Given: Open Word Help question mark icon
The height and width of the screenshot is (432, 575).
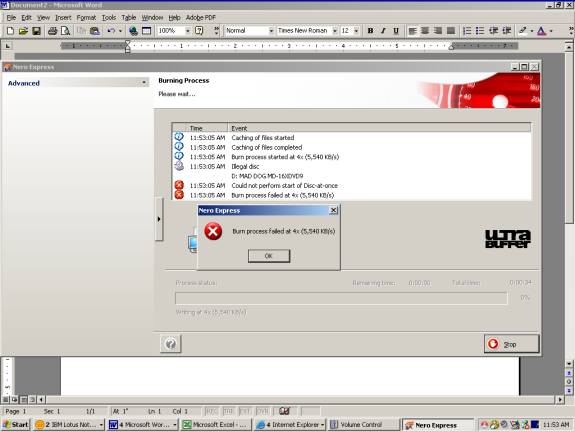Looking at the screenshot, I should [199, 31].
